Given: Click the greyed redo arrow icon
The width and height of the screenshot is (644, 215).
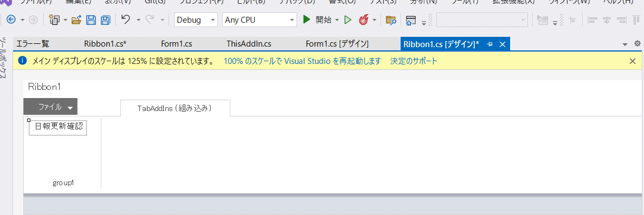Looking at the screenshot, I should pyautogui.click(x=150, y=19).
